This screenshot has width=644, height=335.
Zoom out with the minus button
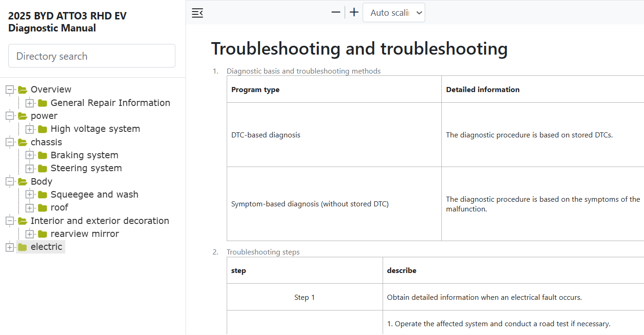(x=336, y=12)
